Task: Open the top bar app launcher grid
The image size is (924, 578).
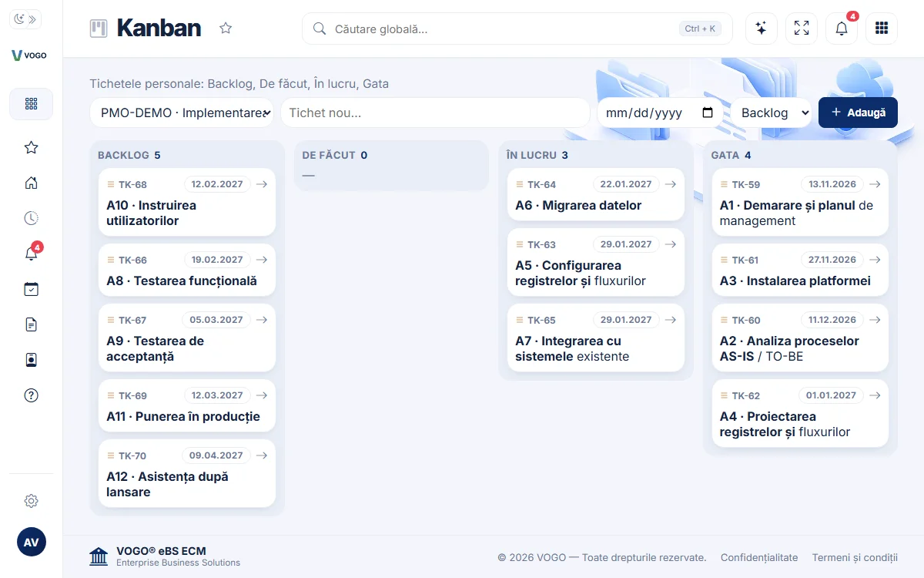Action: (x=882, y=29)
